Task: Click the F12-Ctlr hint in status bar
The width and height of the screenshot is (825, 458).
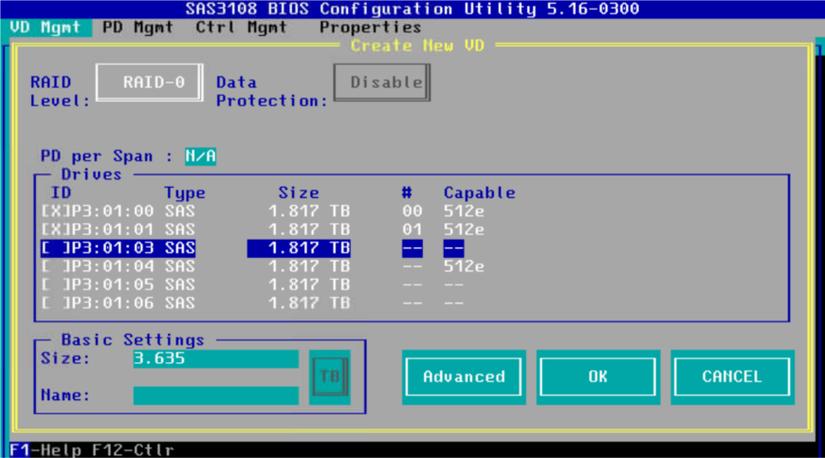Action: [x=133, y=450]
